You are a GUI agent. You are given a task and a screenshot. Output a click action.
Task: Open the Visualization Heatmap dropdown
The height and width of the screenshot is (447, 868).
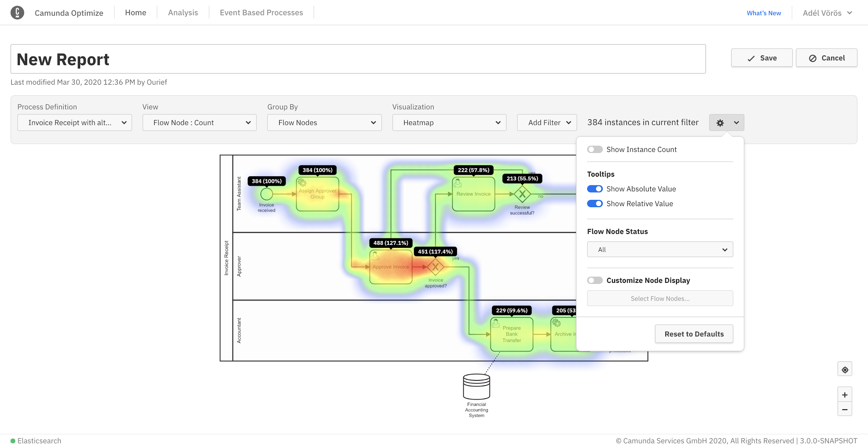(449, 123)
